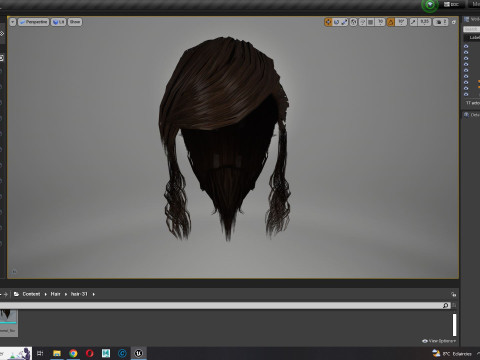Click the Content Browser vertical scrollbar
The image size is (480, 360).
[454, 324]
